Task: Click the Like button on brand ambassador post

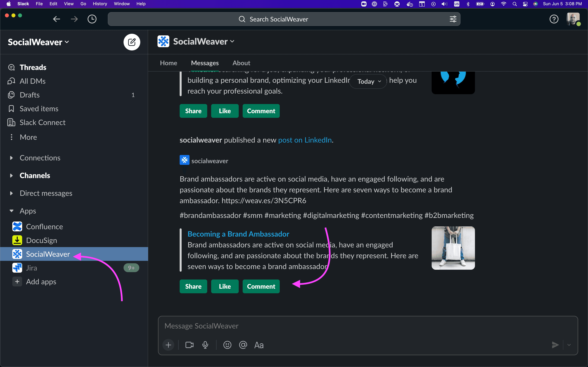Action: coord(224,286)
